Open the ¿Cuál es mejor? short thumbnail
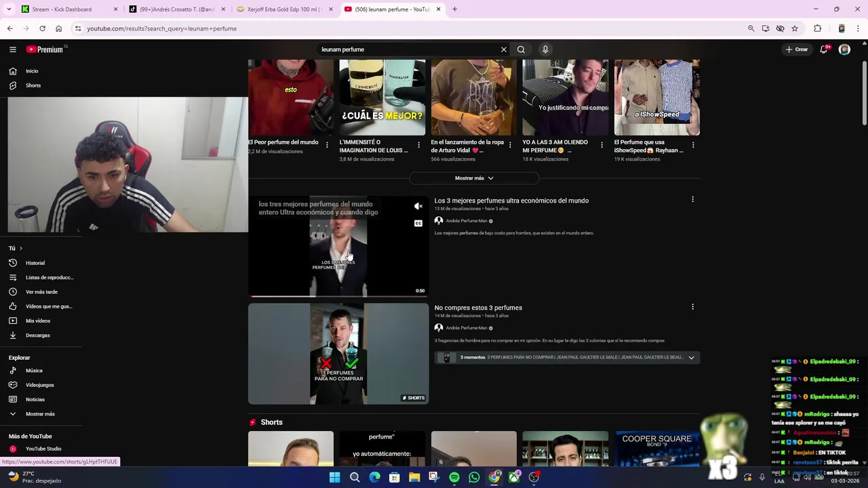The height and width of the screenshot is (488, 868). click(382, 98)
